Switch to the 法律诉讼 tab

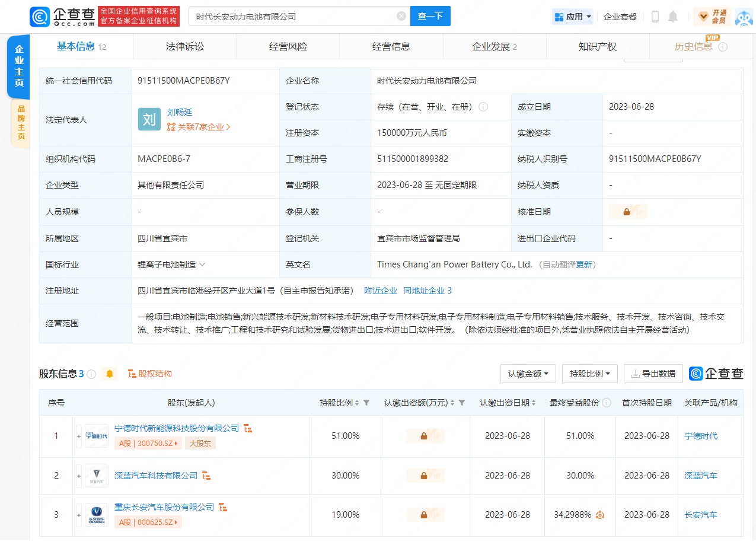pyautogui.click(x=184, y=47)
